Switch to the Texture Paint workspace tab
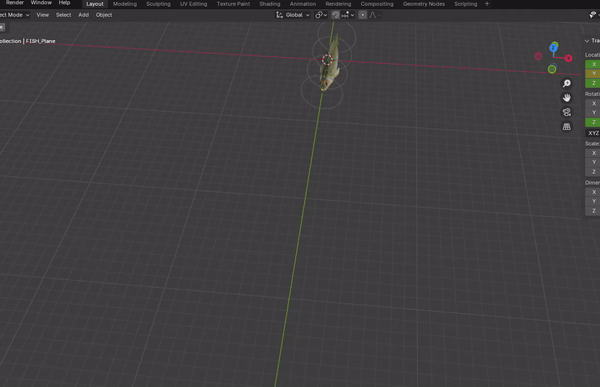 [233, 4]
